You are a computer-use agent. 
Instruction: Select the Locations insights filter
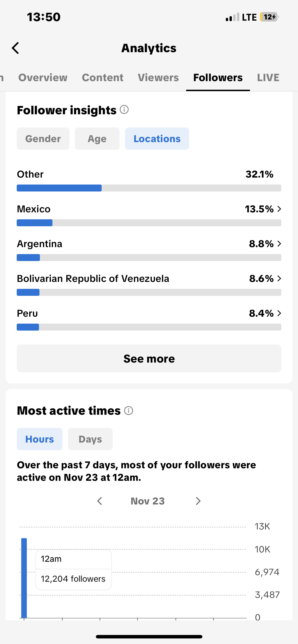tap(157, 139)
